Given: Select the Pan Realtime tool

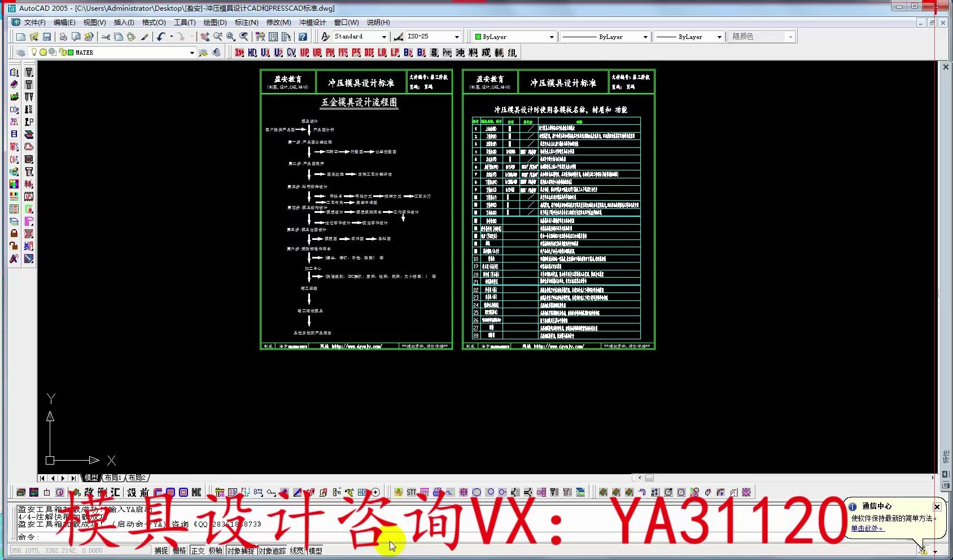Looking at the screenshot, I should coord(205,36).
